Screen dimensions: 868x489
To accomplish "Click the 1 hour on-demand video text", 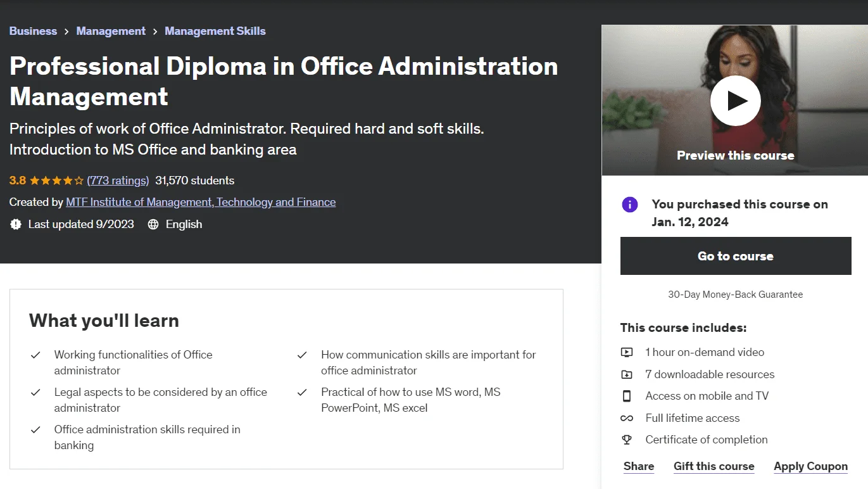I will click(705, 352).
